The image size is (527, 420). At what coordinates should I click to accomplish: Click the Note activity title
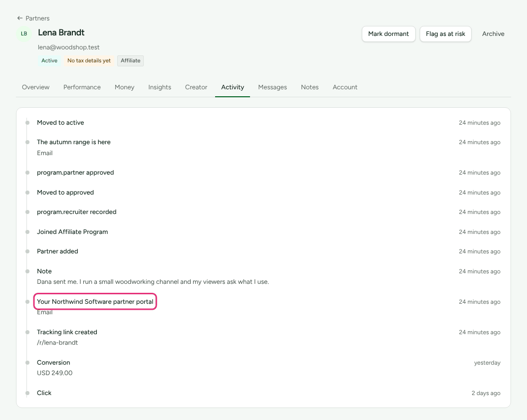coord(44,271)
